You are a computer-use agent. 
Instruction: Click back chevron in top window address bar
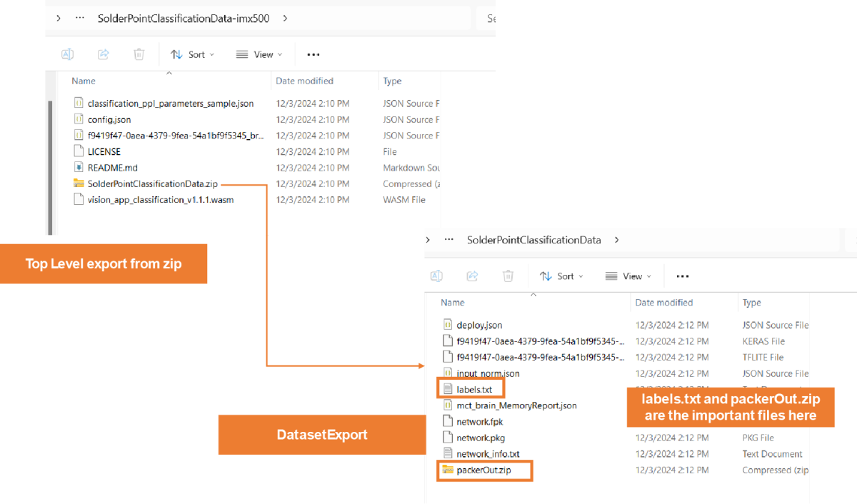coord(58,19)
